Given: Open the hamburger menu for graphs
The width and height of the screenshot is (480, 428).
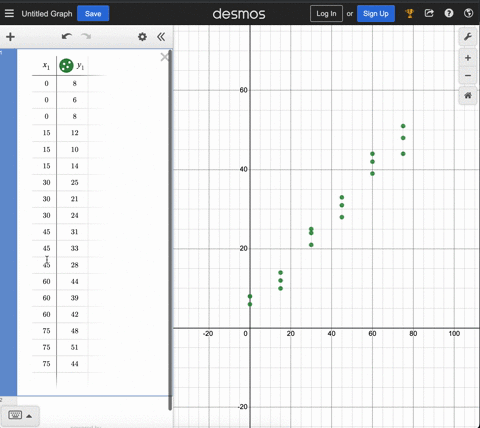Looking at the screenshot, I should [x=9, y=14].
